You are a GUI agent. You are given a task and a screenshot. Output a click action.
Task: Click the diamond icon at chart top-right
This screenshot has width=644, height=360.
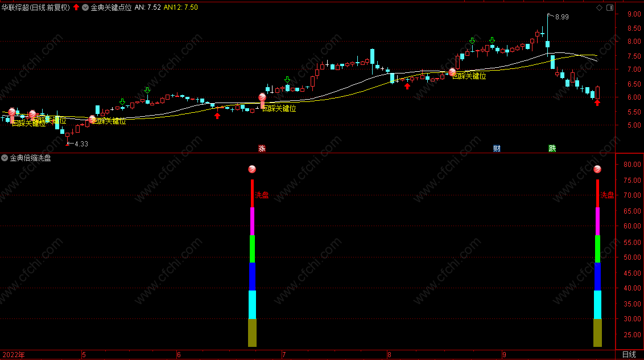pyautogui.click(x=599, y=8)
